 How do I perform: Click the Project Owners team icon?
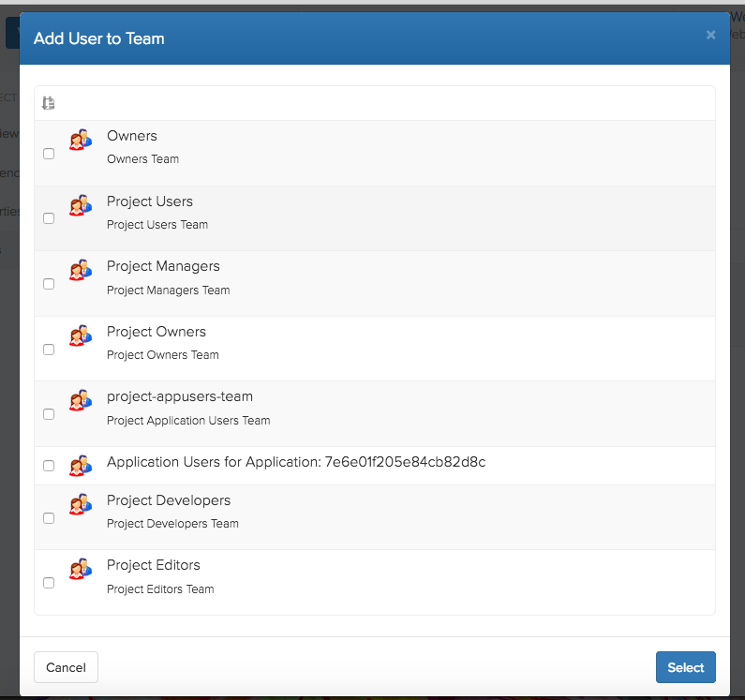pyautogui.click(x=80, y=336)
